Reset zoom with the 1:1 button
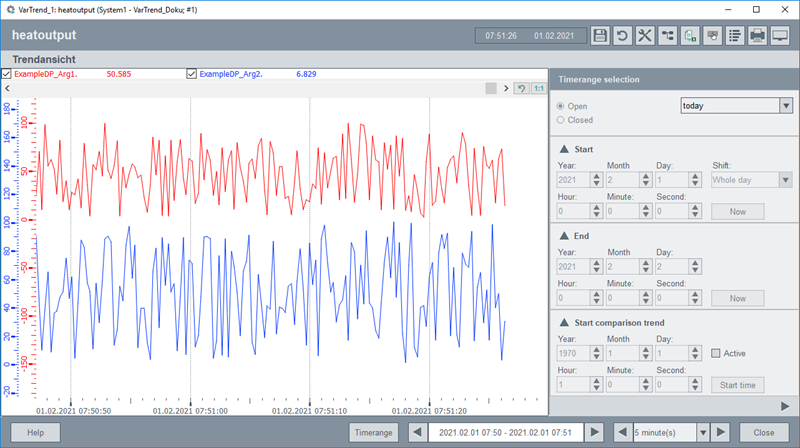Viewport: 800px width, 448px height. [539, 88]
